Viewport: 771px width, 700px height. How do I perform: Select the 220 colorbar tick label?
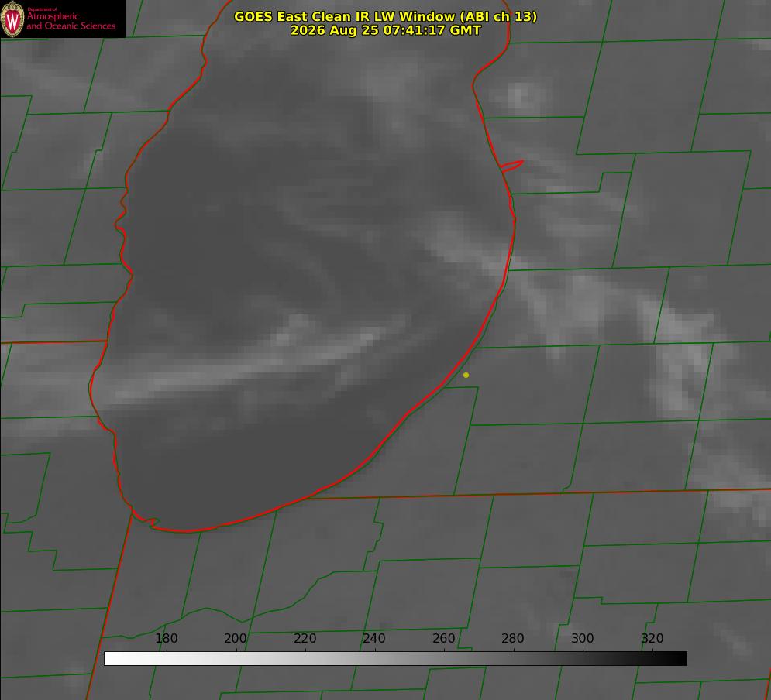tap(305, 639)
